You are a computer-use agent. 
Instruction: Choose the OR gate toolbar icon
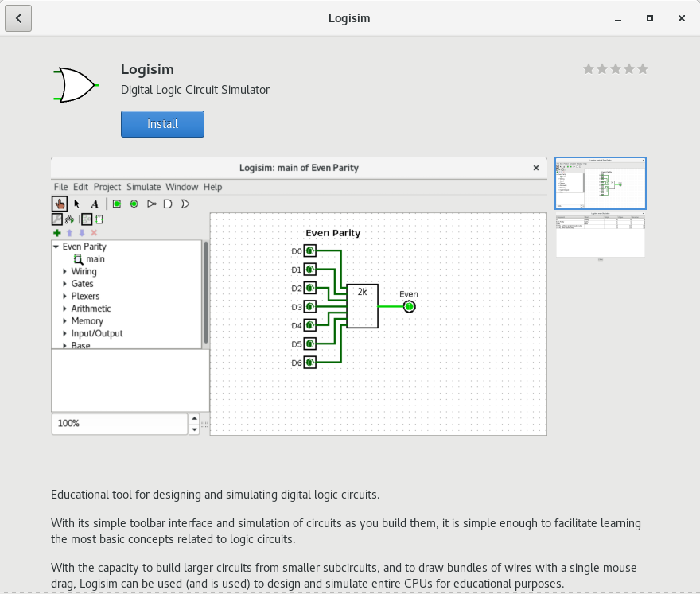click(x=185, y=204)
